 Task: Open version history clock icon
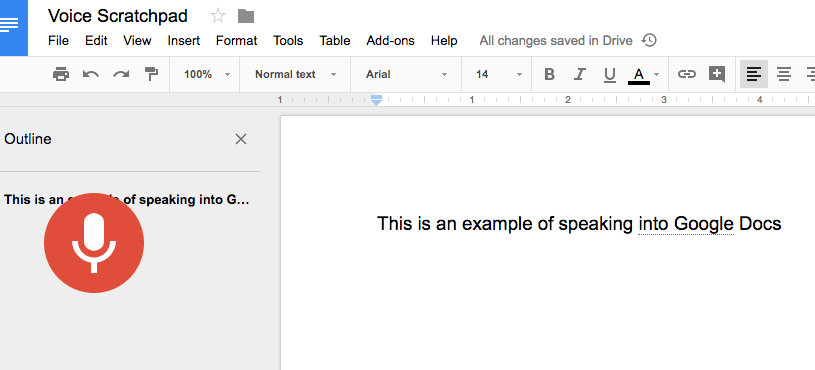pyautogui.click(x=649, y=40)
